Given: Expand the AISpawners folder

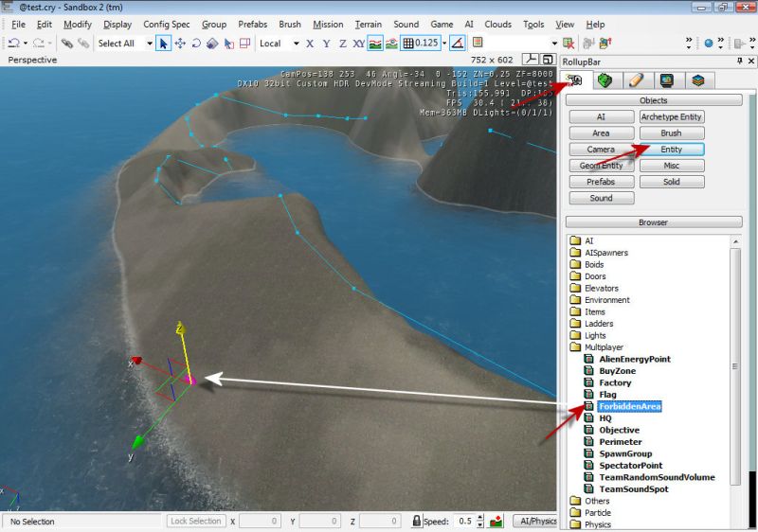Looking at the screenshot, I should 599,253.
